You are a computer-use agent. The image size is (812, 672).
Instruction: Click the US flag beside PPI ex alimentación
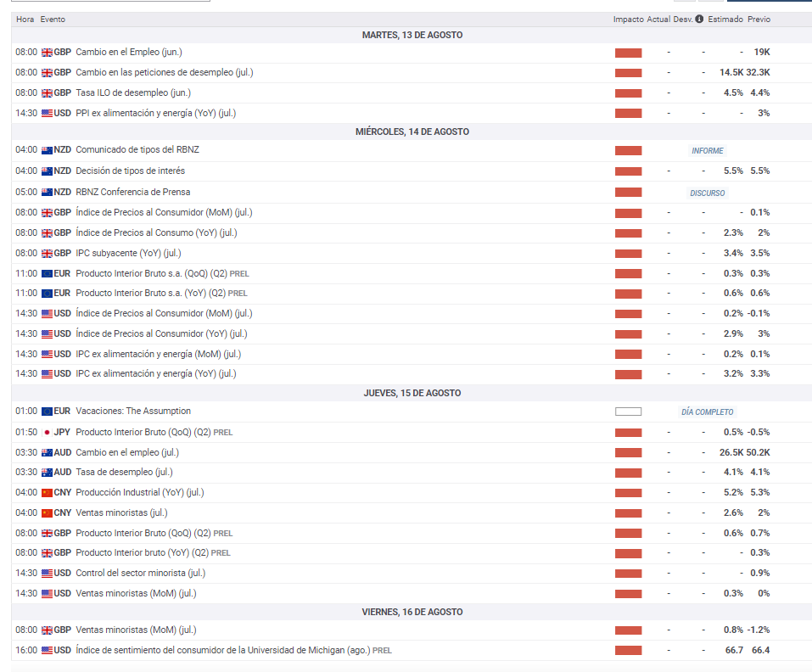point(47,113)
